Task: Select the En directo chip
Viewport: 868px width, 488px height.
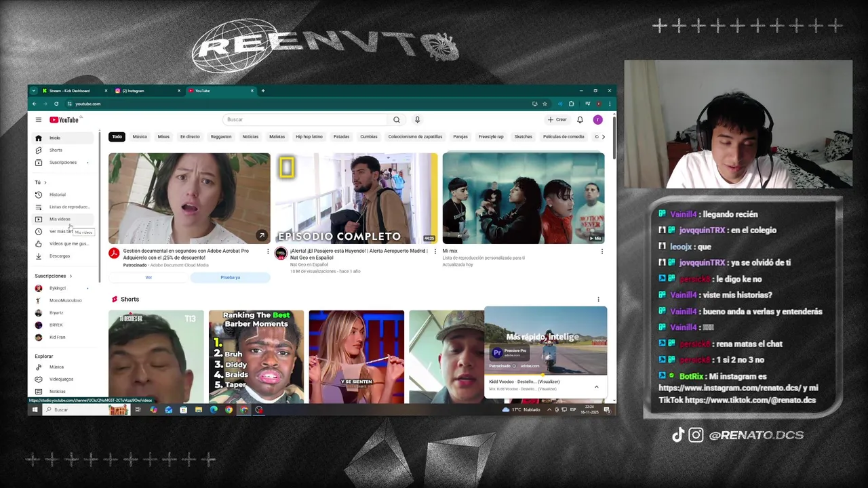Action: point(190,137)
